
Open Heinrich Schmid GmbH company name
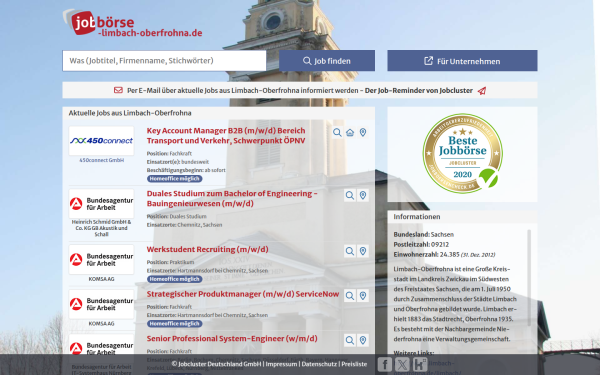pos(101,228)
